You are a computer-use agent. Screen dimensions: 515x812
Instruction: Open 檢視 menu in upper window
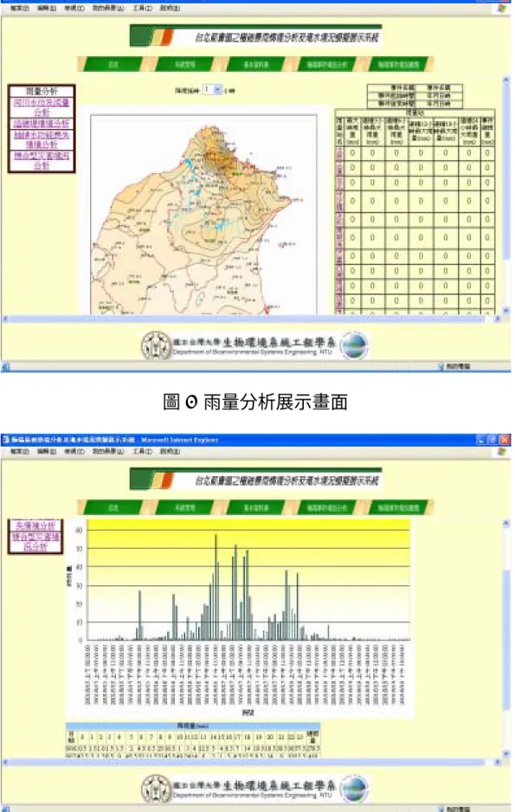(x=74, y=9)
